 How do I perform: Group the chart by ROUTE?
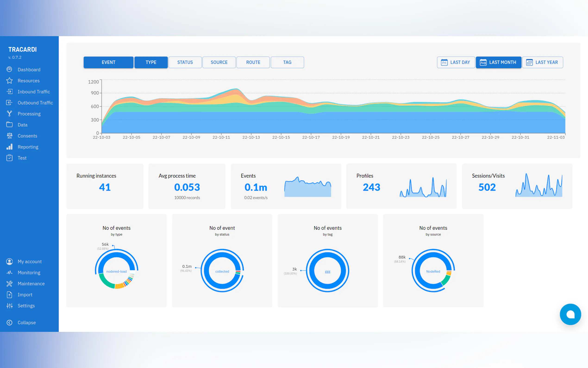(253, 62)
